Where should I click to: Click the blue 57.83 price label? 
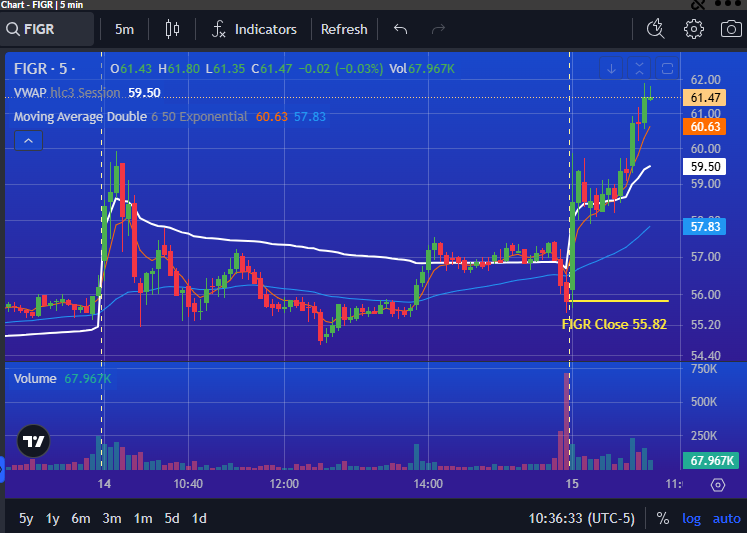tap(704, 227)
